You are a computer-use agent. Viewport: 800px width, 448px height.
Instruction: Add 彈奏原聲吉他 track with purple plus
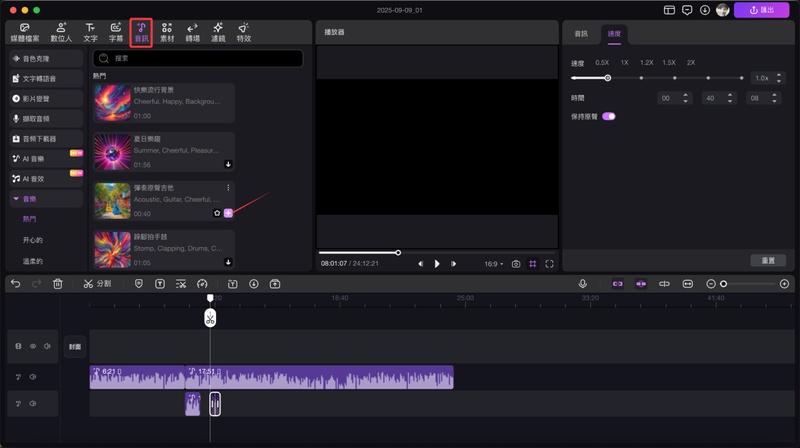pyautogui.click(x=228, y=213)
